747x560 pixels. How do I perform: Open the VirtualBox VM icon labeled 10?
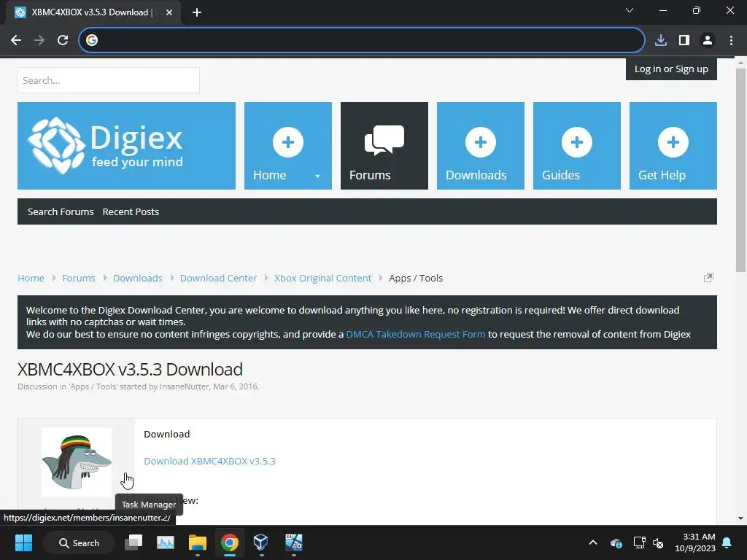click(293, 542)
